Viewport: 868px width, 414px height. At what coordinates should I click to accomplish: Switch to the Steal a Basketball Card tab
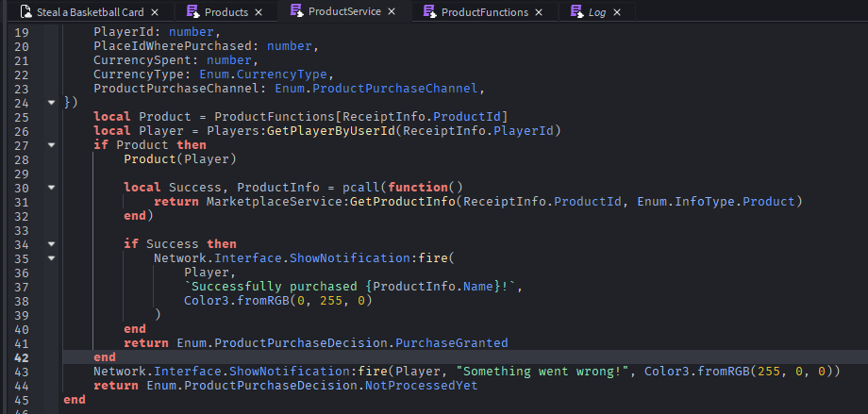point(89,11)
